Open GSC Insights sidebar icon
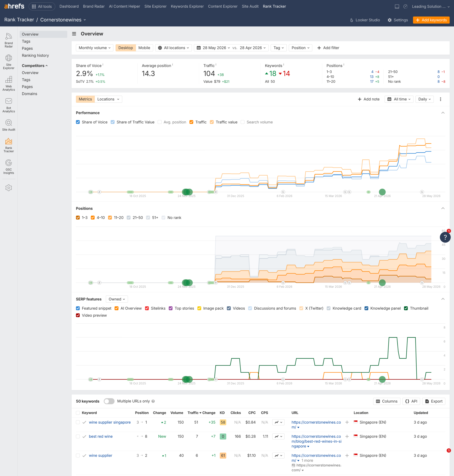 point(9,167)
